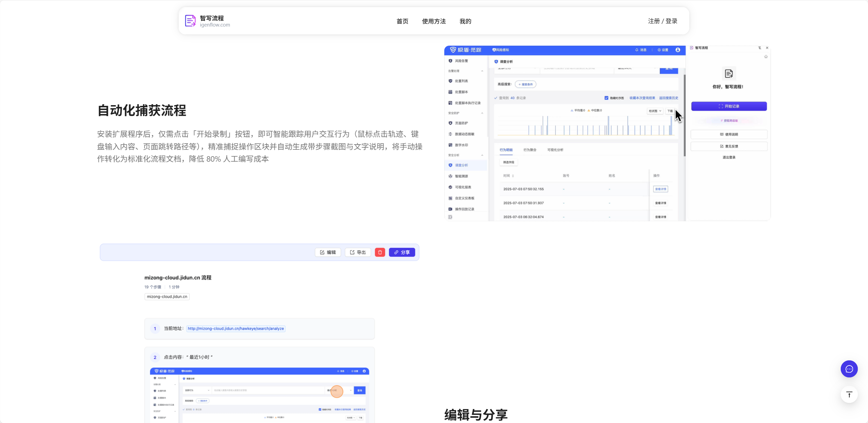This screenshot has width=868, height=423.
Task: Click the 开始记录 button
Action: click(x=729, y=106)
